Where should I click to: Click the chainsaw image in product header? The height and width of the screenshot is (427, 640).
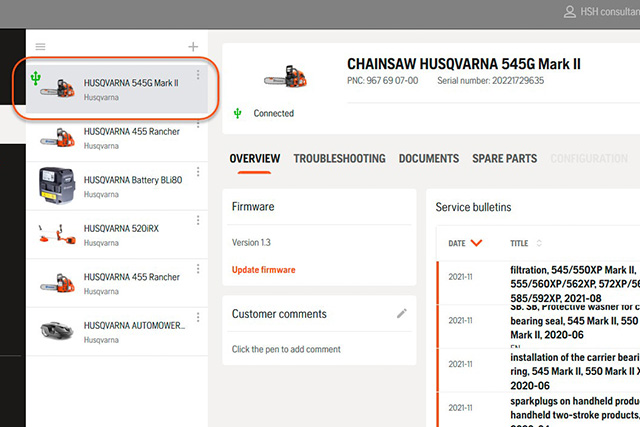tap(285, 76)
